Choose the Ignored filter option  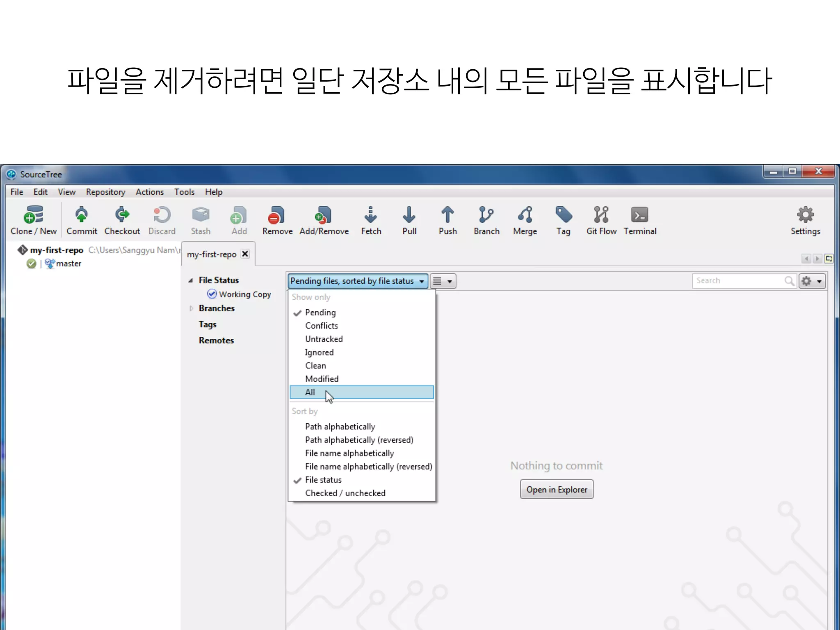[x=362, y=352]
